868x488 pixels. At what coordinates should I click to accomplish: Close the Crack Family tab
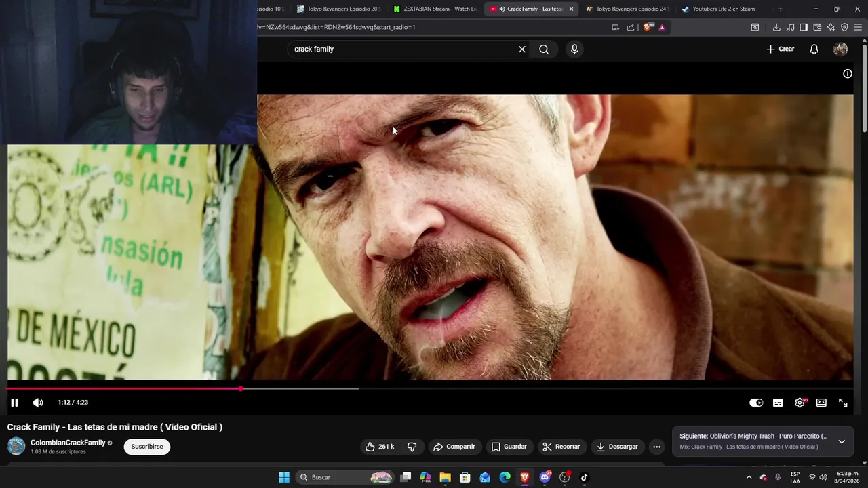(x=571, y=9)
